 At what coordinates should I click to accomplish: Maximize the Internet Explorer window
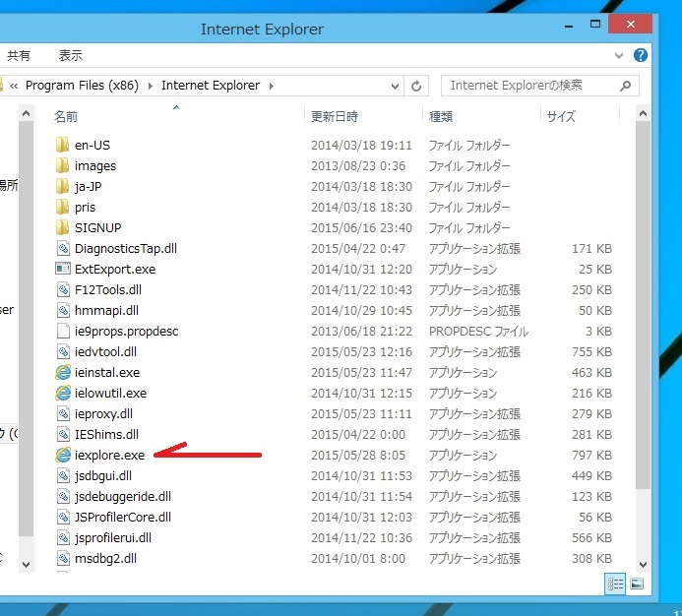(595, 25)
